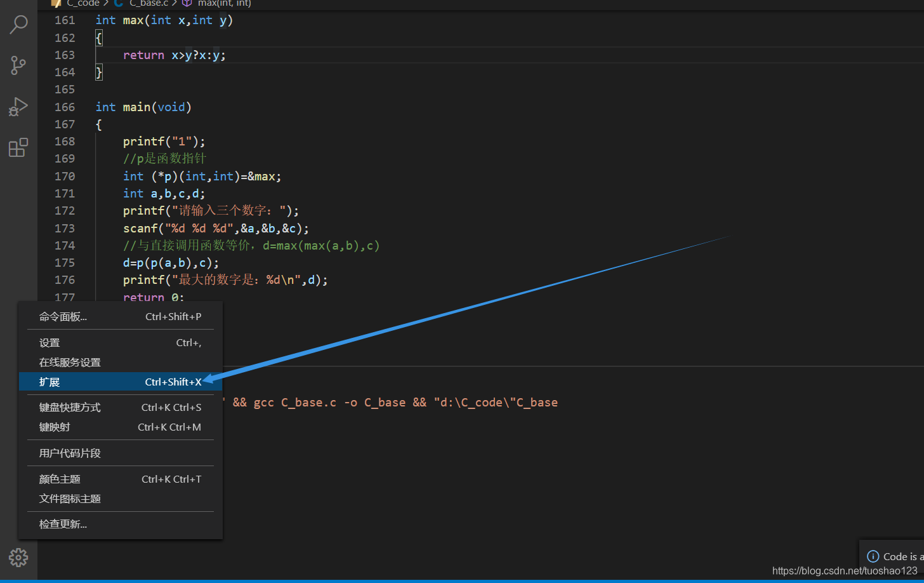
Task: Click C_base.c in breadcrumb path
Action: tap(149, 3)
